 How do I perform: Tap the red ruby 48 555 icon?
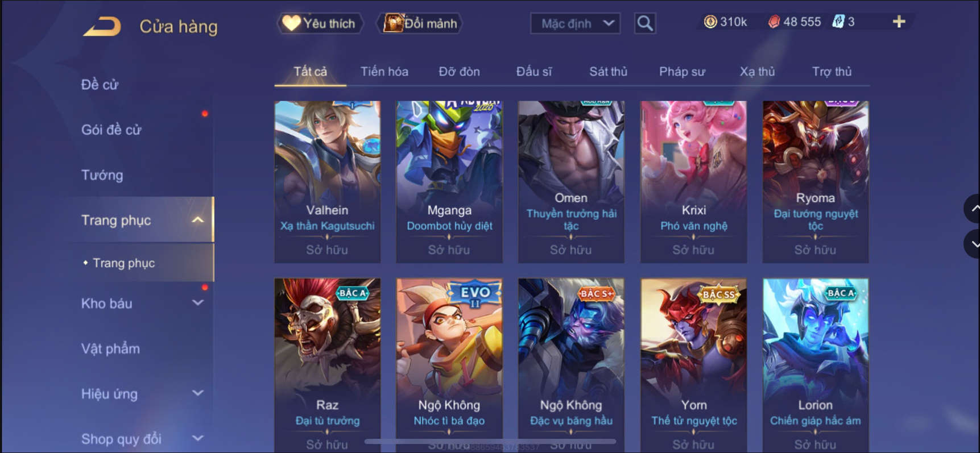pyautogui.click(x=774, y=22)
